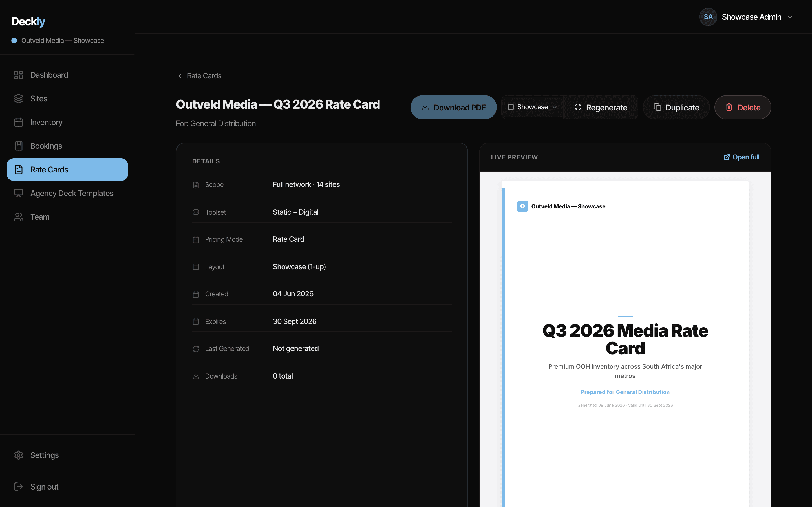Regenerate the rate card
The width and height of the screenshot is (812, 507).
coord(601,107)
